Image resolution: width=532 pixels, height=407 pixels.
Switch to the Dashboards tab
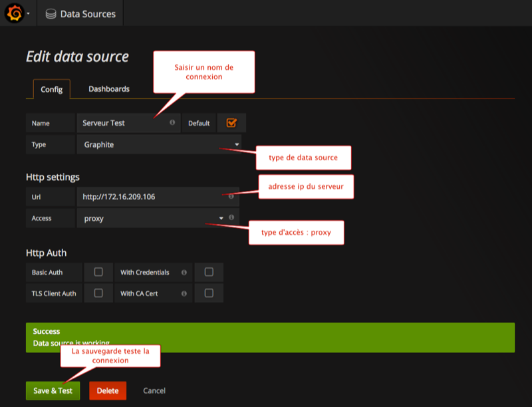109,89
